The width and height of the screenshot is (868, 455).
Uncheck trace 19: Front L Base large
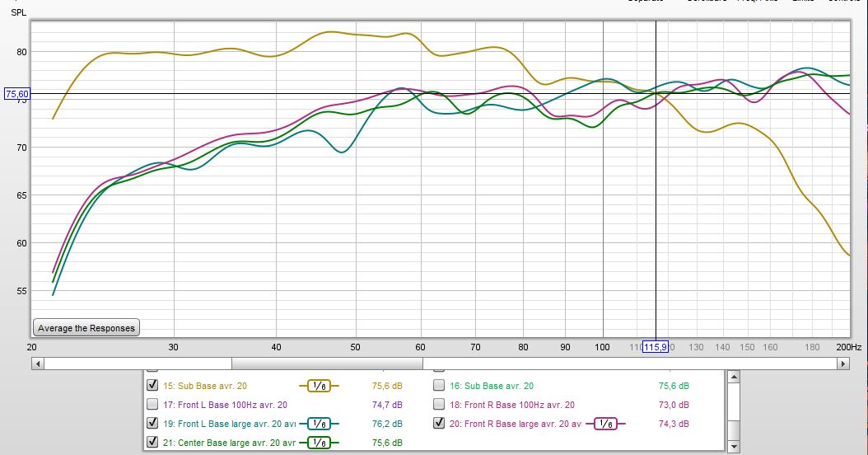click(153, 423)
